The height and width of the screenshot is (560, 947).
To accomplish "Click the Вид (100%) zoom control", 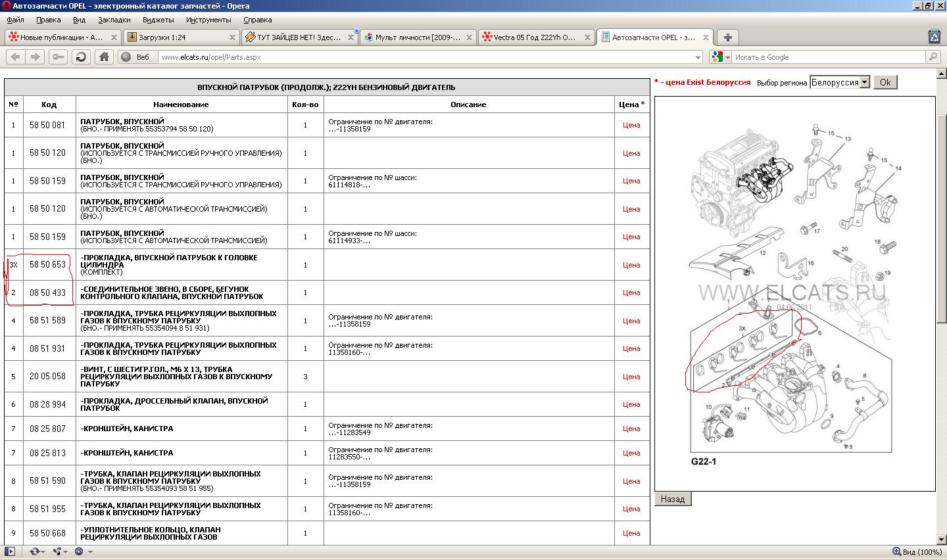I will click(x=917, y=551).
